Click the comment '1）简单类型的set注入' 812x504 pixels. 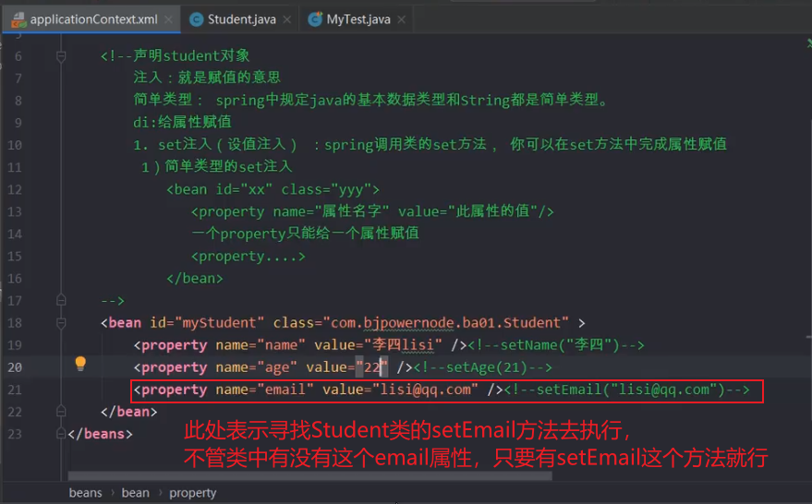point(216,167)
